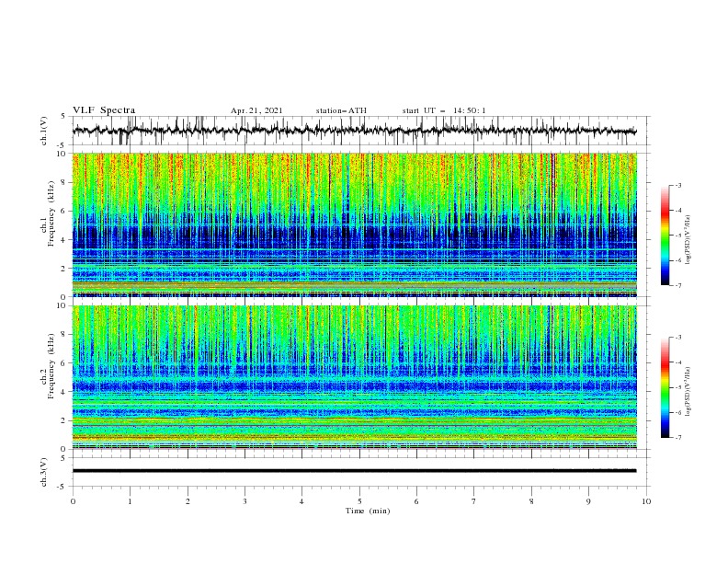Click inside the ch.1 spectrogram panel

[354, 224]
